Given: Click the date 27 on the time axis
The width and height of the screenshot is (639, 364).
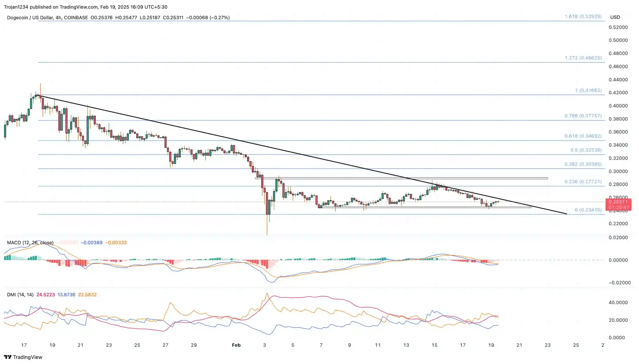Looking at the screenshot, I should click(x=165, y=345).
